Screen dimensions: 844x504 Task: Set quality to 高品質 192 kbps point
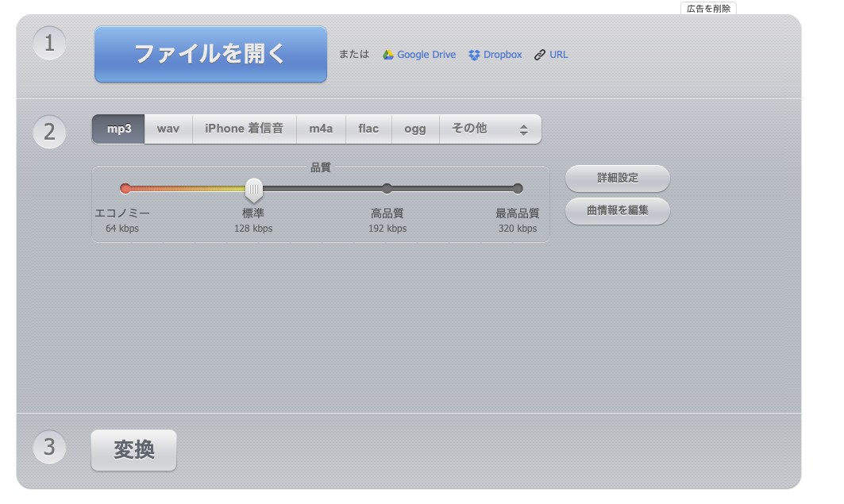(x=387, y=188)
